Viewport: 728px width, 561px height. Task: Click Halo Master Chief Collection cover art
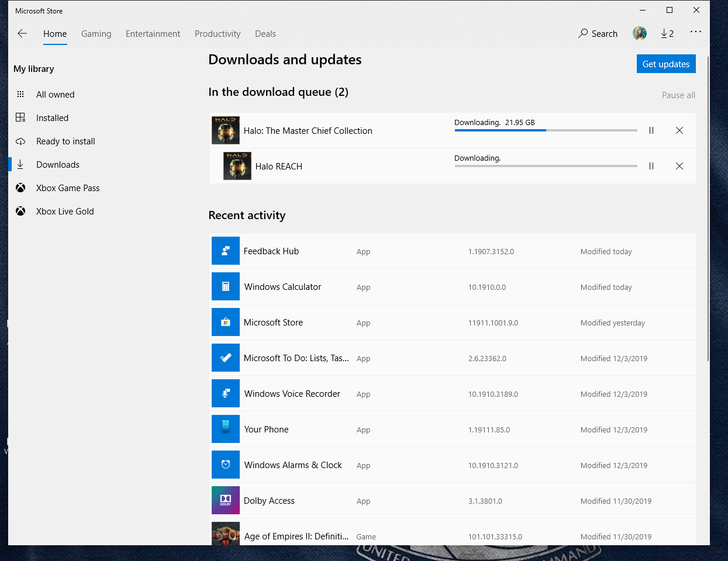(x=226, y=130)
